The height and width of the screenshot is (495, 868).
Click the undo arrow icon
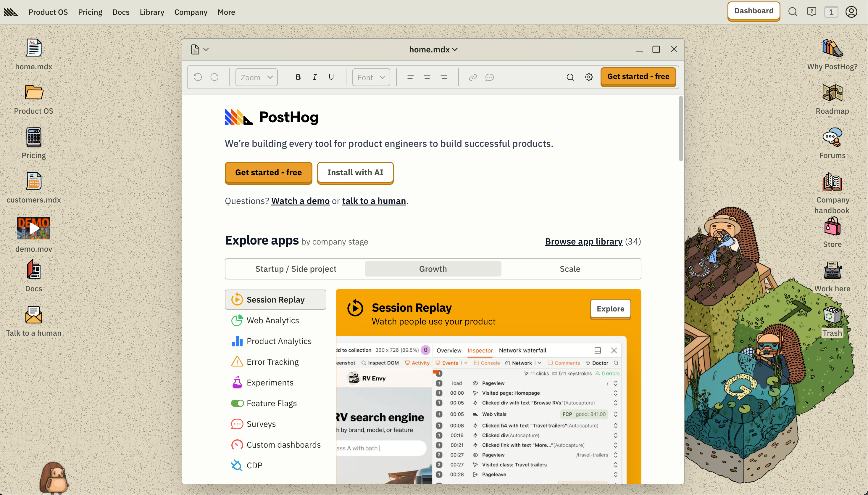[198, 77]
